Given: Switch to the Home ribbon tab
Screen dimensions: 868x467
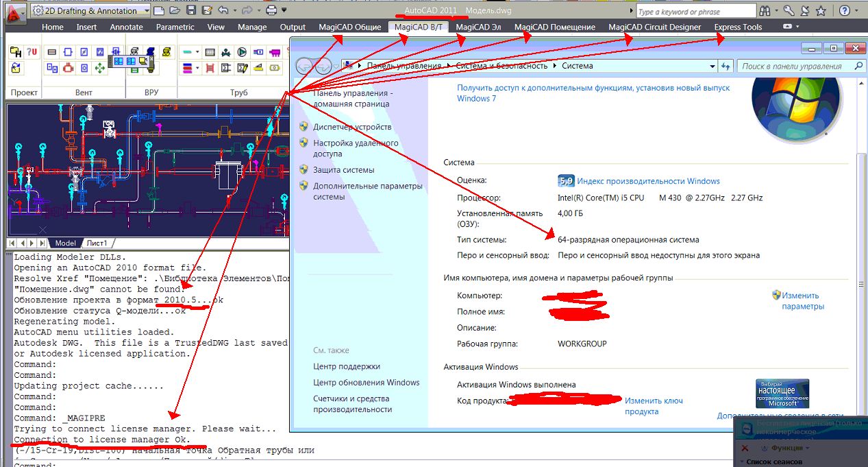Looking at the screenshot, I should (x=53, y=27).
